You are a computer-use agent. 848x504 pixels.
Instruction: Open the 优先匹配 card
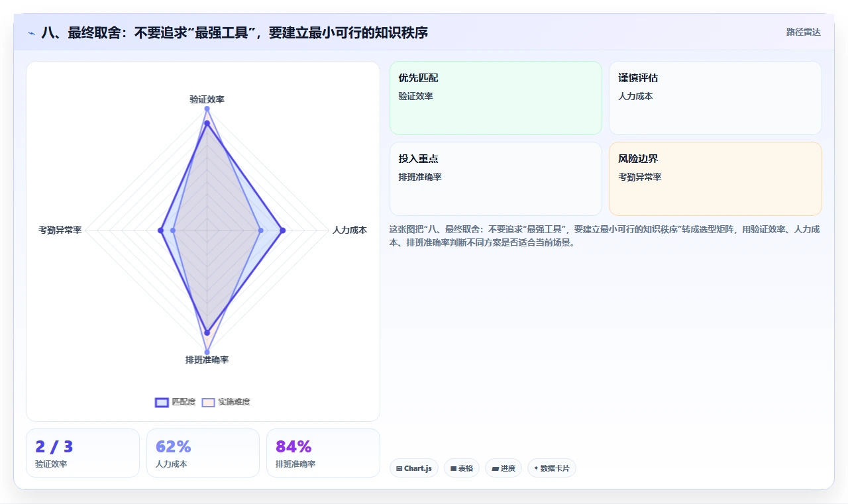496,98
